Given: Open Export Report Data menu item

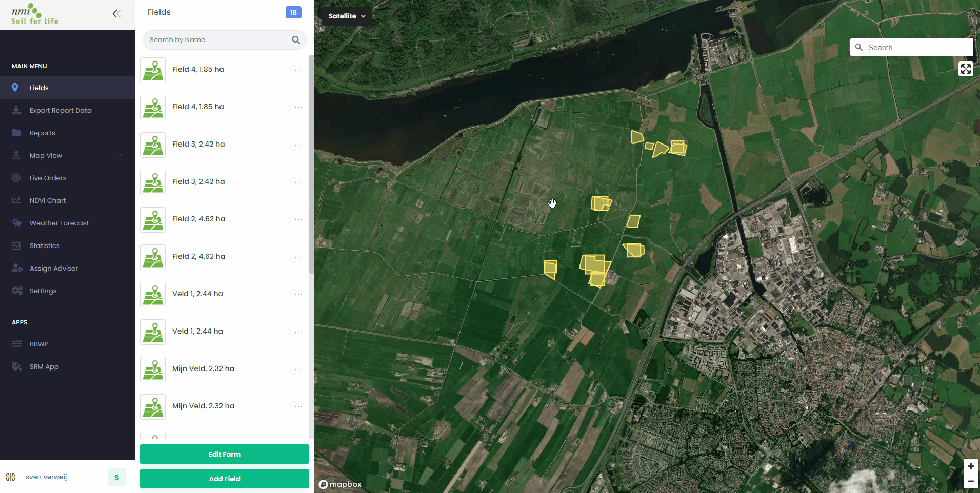Looking at the screenshot, I should (61, 110).
